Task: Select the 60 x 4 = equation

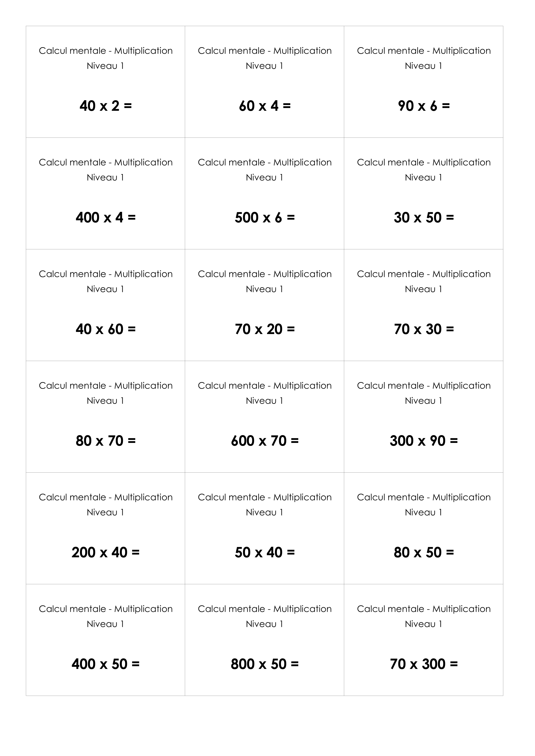Action: [x=265, y=106]
